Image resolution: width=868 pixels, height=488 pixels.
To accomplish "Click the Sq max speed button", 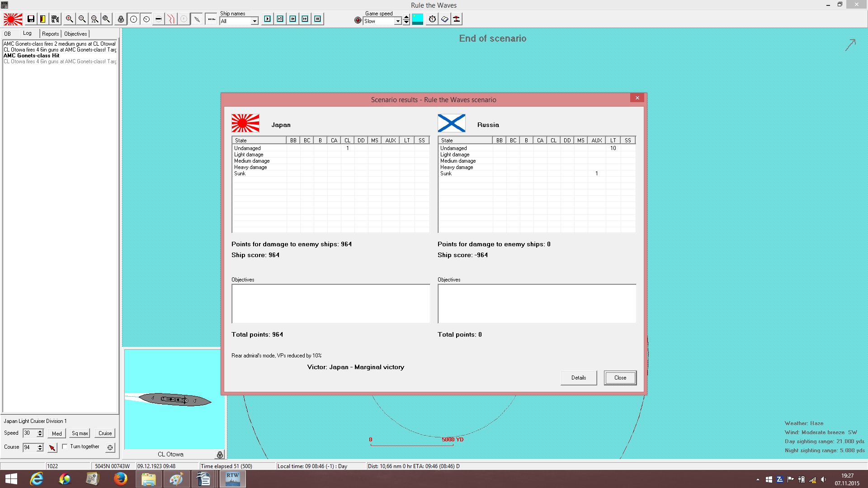I will [x=80, y=433].
